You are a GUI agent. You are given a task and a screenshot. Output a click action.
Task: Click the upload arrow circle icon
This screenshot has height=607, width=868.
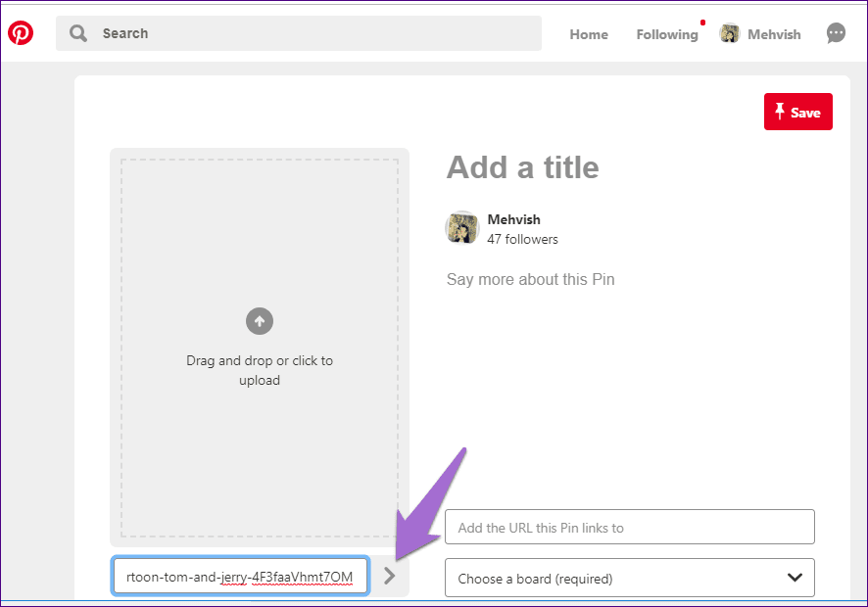click(260, 321)
